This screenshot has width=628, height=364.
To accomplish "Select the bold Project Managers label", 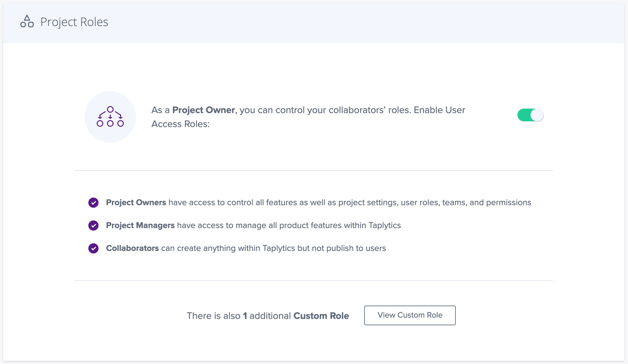I will pos(140,226).
